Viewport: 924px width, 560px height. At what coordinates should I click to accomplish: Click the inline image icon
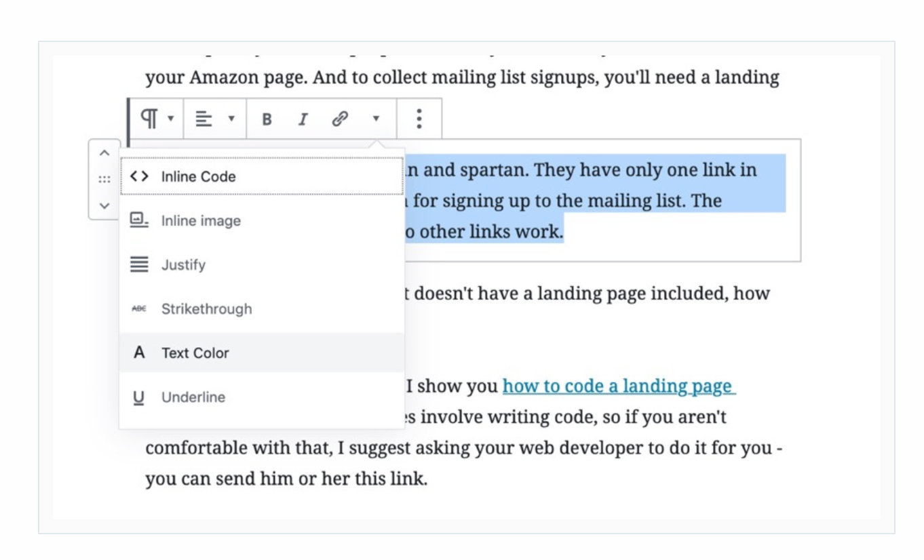tap(139, 220)
